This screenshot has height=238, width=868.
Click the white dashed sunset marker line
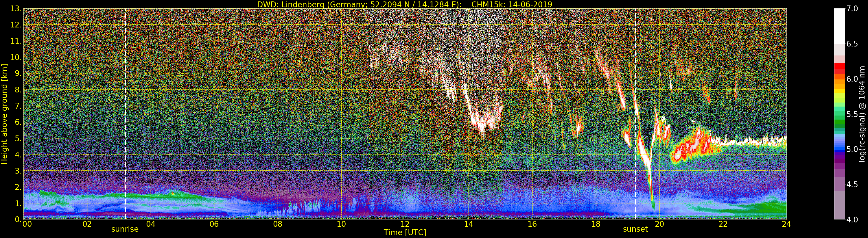(x=635, y=114)
